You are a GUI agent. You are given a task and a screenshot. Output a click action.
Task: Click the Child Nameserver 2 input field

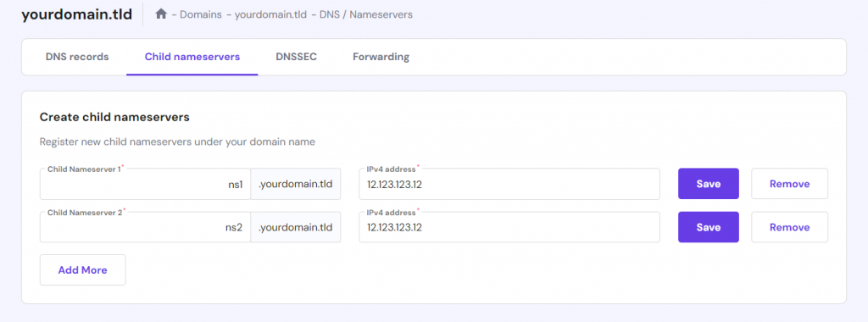[x=145, y=227]
